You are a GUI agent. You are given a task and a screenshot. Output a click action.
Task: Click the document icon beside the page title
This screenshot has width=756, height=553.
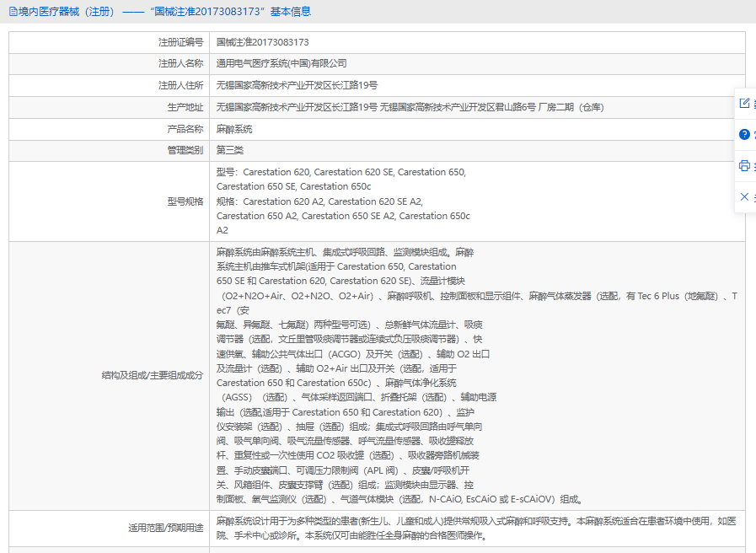13,12
